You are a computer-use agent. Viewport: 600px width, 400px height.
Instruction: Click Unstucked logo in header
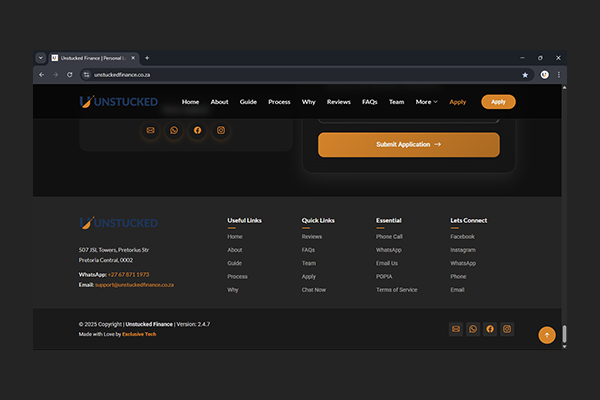119,102
